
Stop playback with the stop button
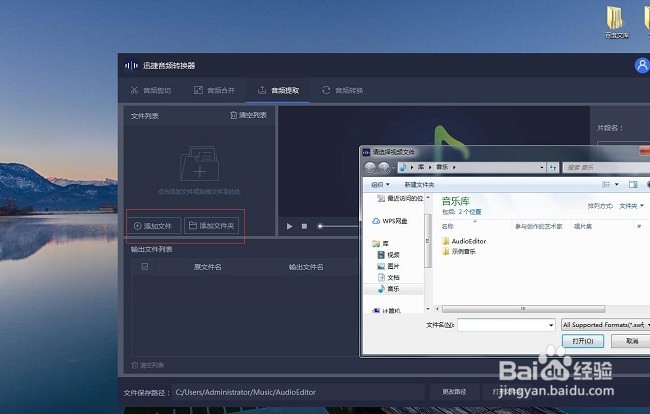point(305,226)
